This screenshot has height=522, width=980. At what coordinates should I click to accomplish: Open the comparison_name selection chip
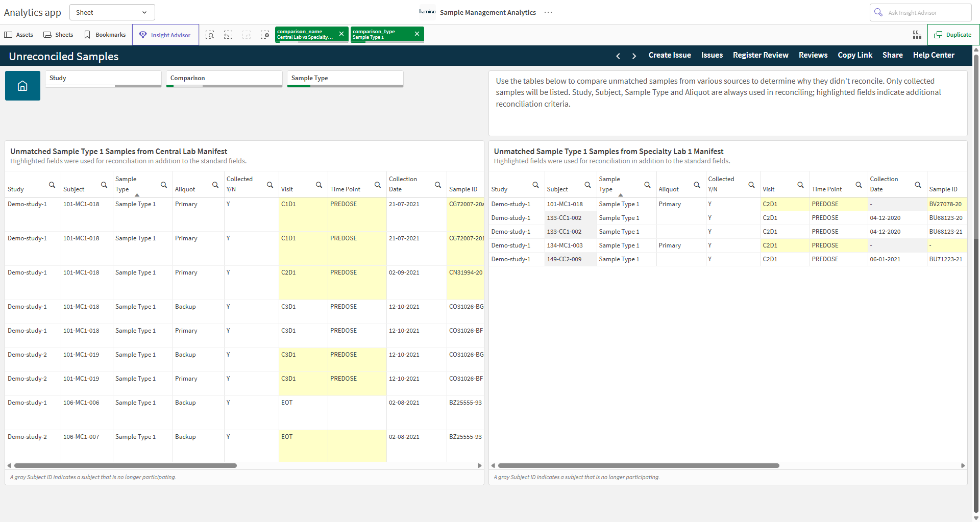coord(305,34)
